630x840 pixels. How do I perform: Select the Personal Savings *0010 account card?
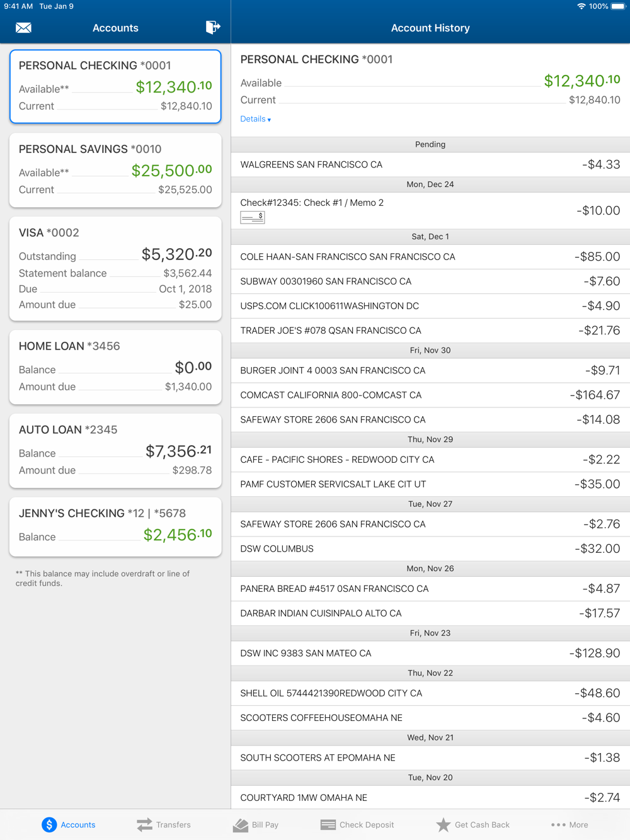click(115, 170)
